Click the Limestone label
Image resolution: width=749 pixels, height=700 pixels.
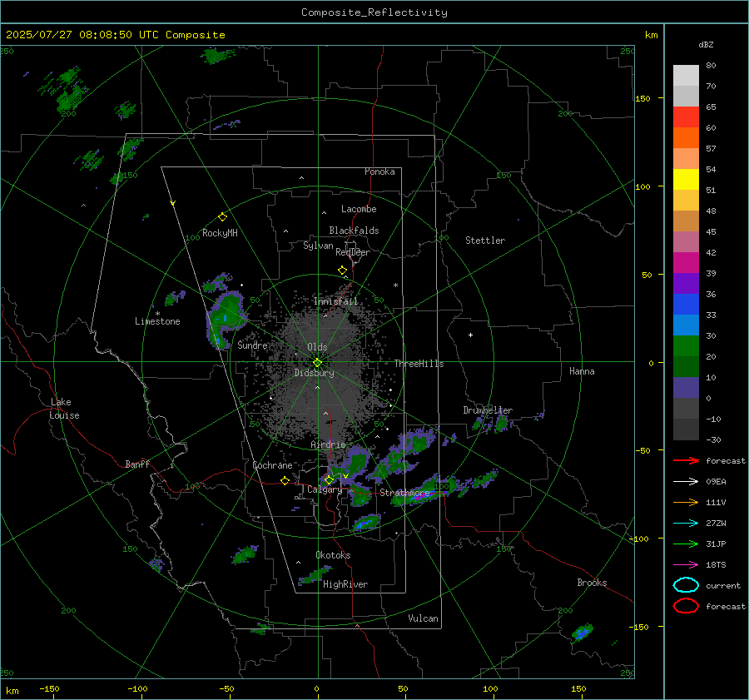pos(157,321)
